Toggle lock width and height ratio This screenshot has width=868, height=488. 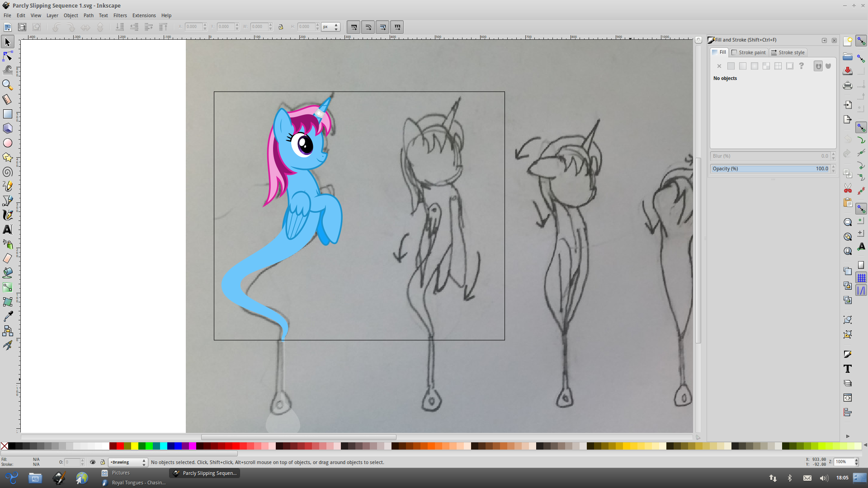click(281, 27)
